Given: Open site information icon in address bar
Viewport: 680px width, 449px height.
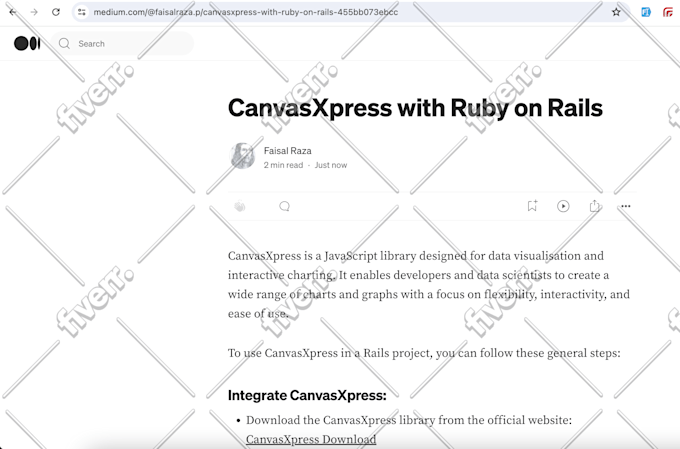Looking at the screenshot, I should pos(82,12).
